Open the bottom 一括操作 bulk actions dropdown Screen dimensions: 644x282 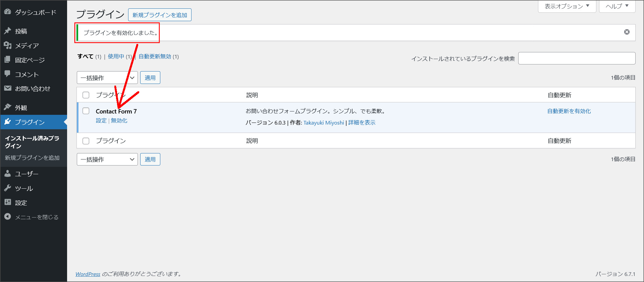(107, 159)
